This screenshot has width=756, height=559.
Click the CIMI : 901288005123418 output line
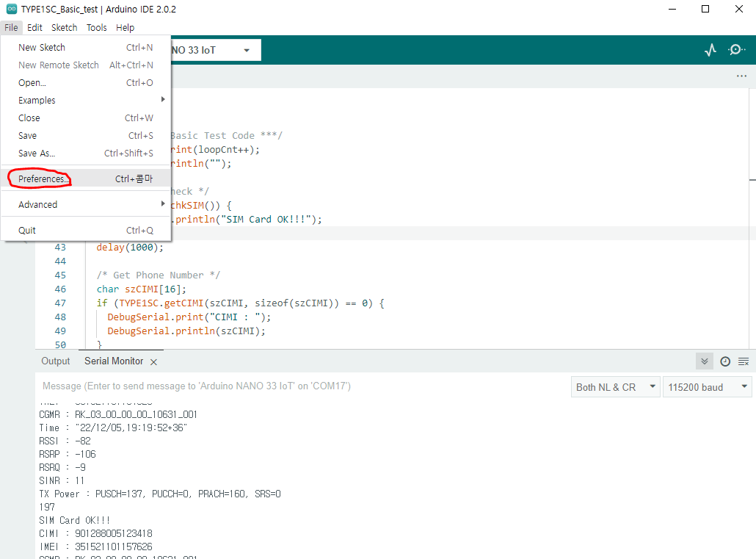95,533
